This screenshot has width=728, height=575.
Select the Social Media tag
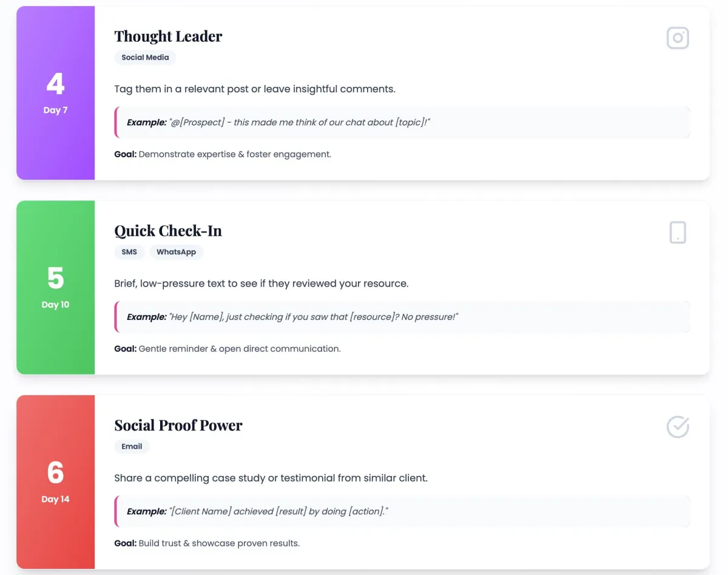point(145,58)
